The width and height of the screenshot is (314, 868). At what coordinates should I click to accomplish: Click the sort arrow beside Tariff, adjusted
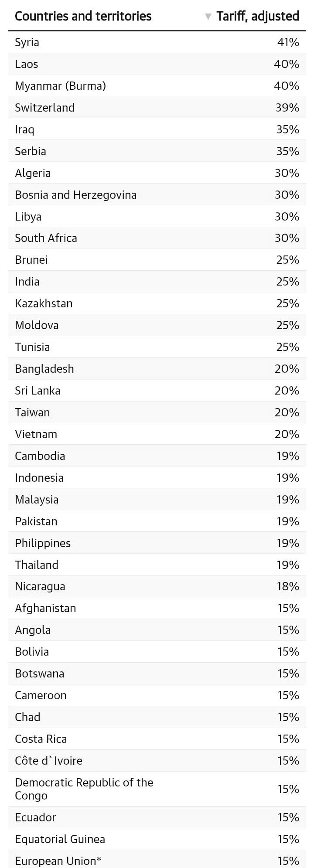208,17
